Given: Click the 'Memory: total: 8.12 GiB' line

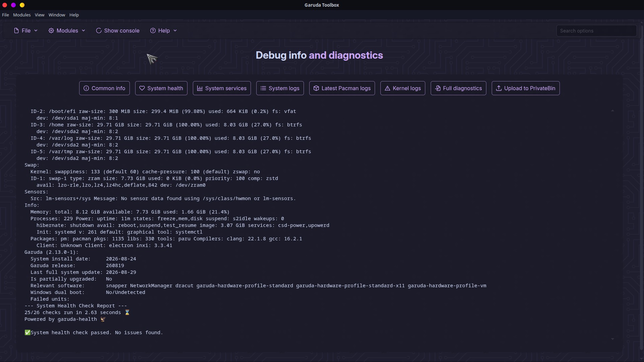Looking at the screenshot, I should pyautogui.click(x=130, y=212).
